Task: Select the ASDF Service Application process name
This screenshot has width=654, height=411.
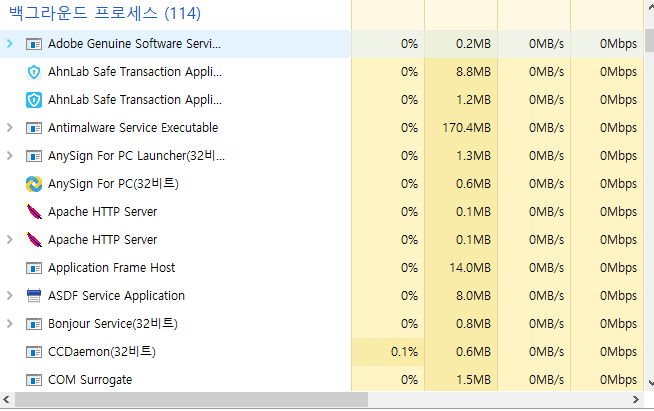Action: pos(116,295)
